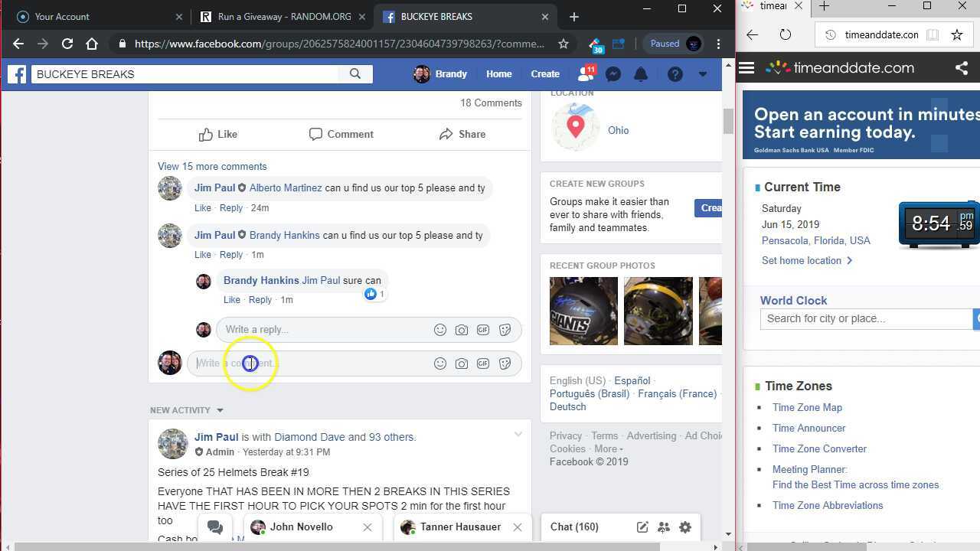
Task: Open Facebook Messenger icon in navbar
Action: click(x=612, y=74)
